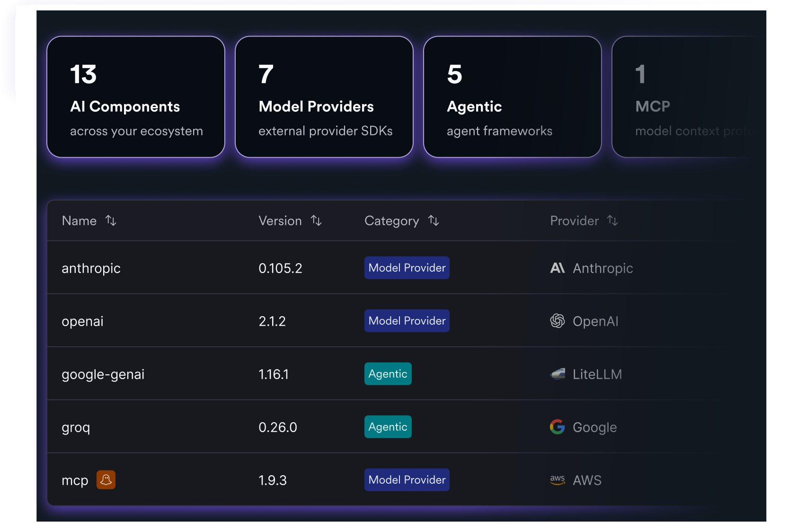Click the Anthropic logo icon
The width and height of the screenshot is (797, 532).
[558, 268]
